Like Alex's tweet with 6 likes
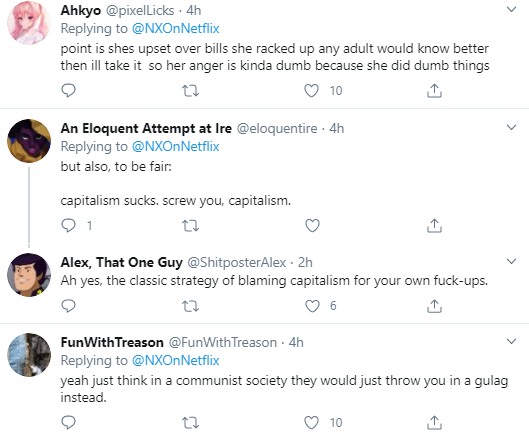This screenshot has height=437, width=529. [312, 306]
